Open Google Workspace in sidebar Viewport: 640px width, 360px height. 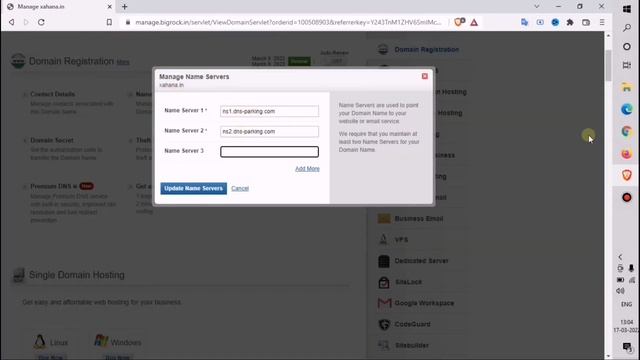click(424, 303)
